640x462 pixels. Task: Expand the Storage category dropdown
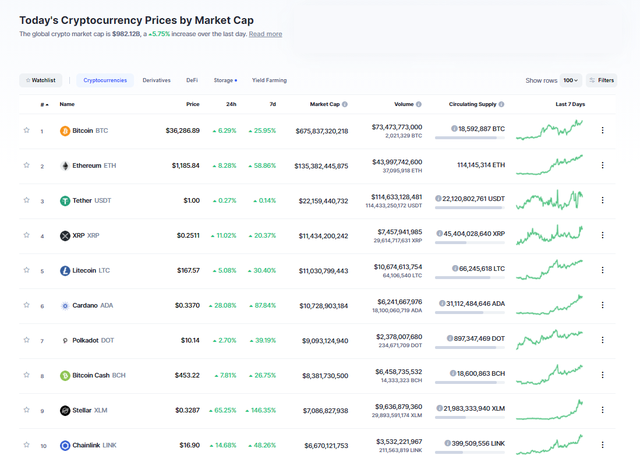(225, 80)
